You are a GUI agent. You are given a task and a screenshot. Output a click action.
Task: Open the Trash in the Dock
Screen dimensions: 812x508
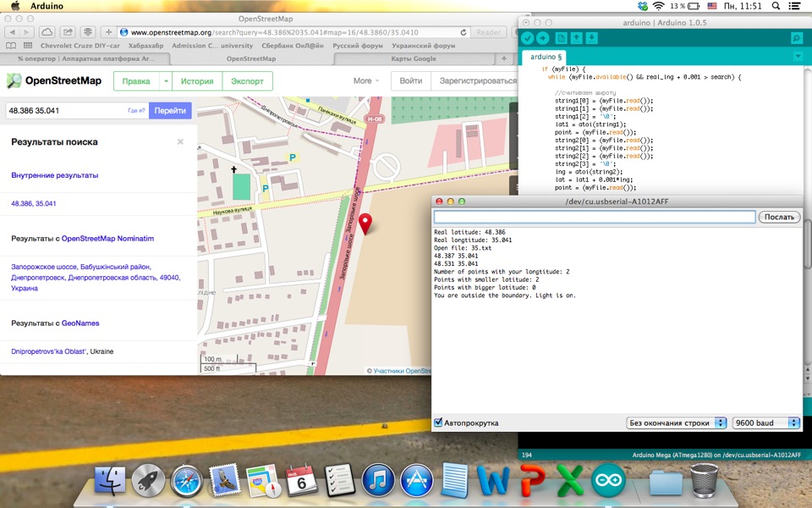click(x=705, y=480)
